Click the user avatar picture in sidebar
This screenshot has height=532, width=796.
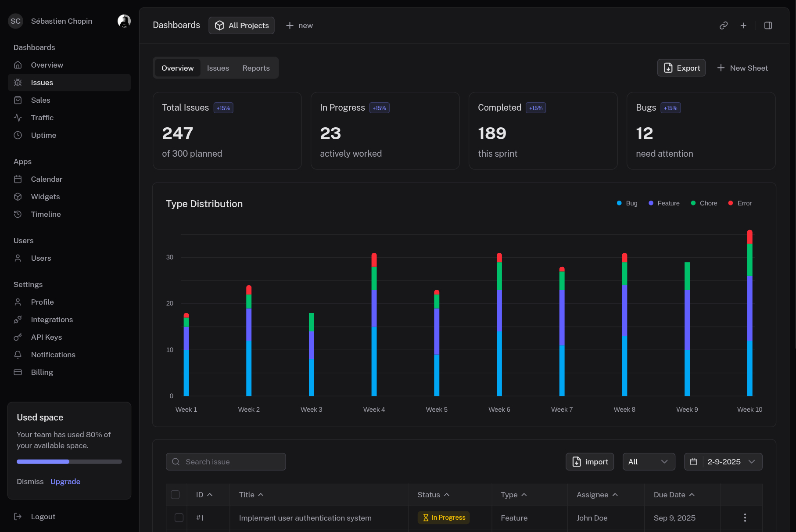(x=124, y=21)
